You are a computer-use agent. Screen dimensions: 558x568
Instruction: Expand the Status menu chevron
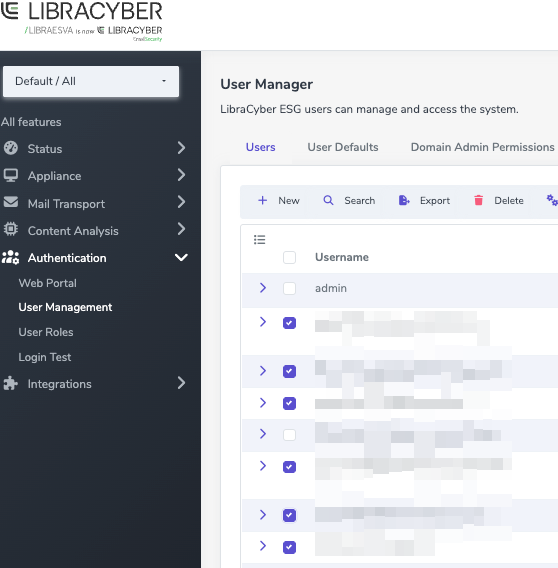click(x=182, y=148)
